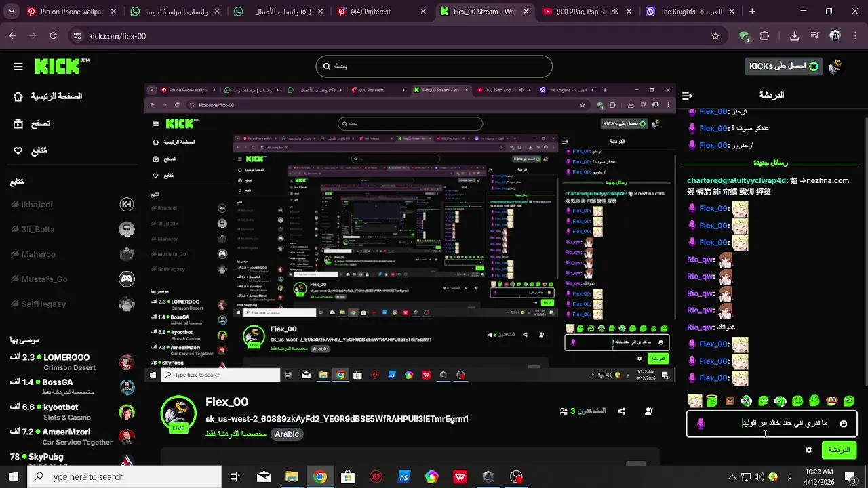Bookmark this page with star icon

pos(715,36)
